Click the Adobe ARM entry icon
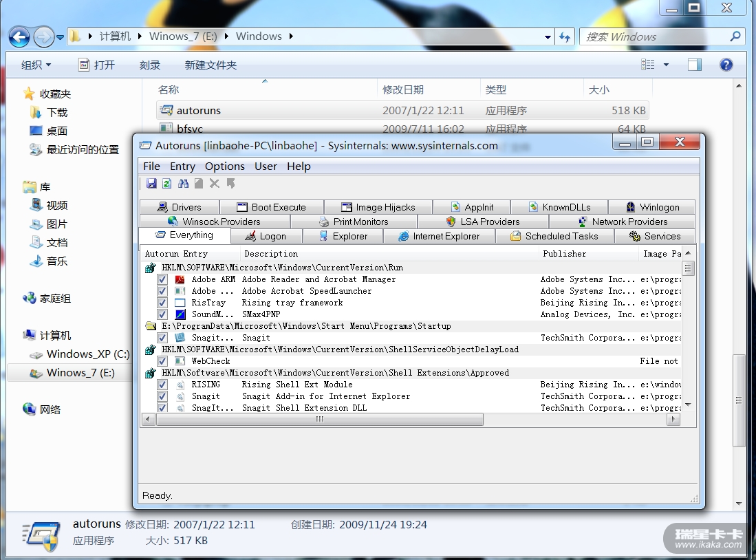This screenshot has width=756, height=560. point(180,279)
